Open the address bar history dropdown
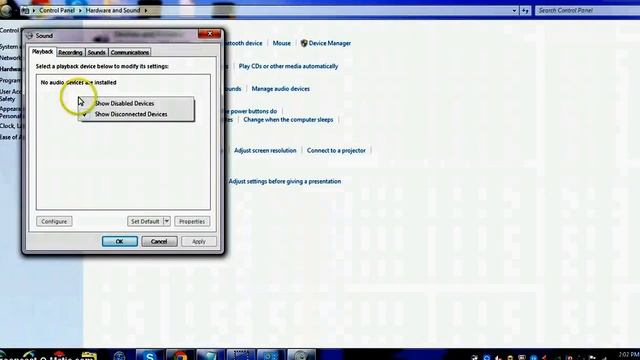This screenshot has width=640, height=360. [514, 11]
